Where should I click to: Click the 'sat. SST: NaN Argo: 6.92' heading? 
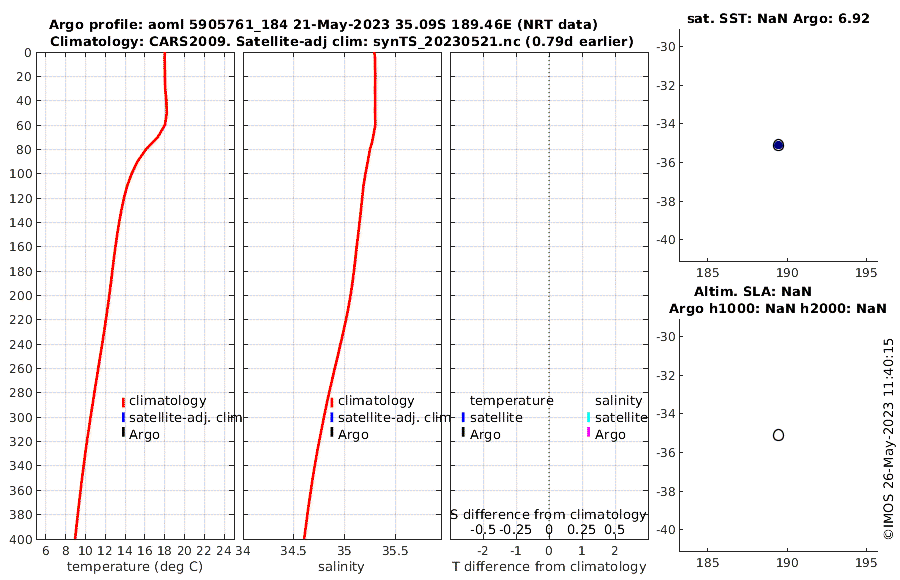coord(778,18)
